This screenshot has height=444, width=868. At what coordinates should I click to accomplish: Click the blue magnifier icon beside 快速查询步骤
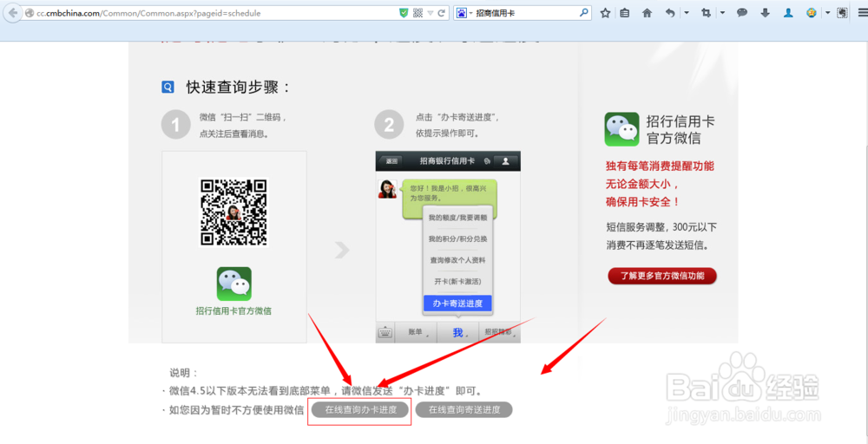pyautogui.click(x=168, y=87)
